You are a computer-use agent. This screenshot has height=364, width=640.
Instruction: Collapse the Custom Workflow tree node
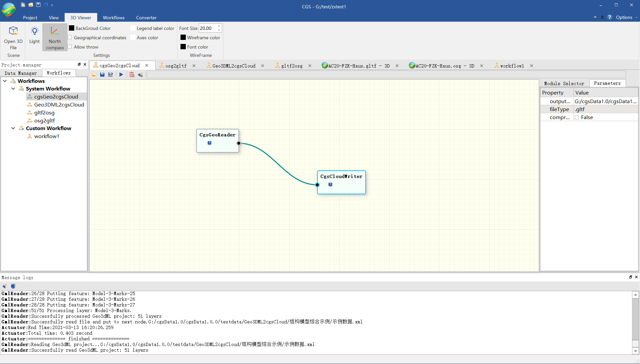tap(13, 128)
